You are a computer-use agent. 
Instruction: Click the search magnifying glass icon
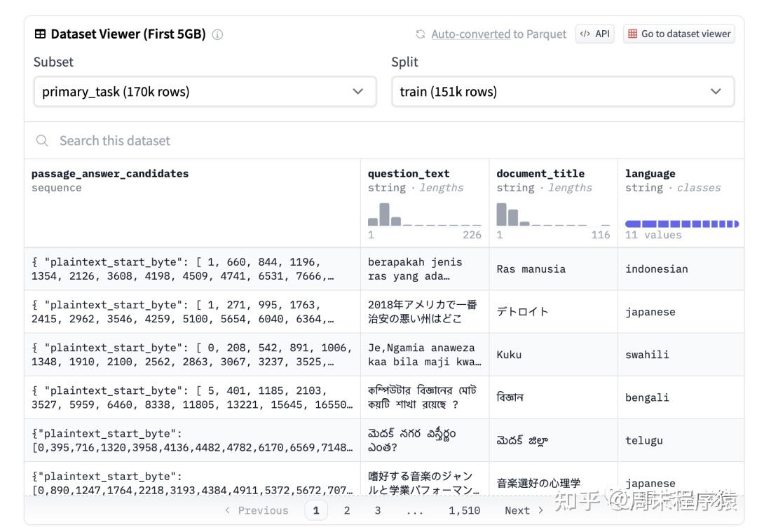click(42, 140)
